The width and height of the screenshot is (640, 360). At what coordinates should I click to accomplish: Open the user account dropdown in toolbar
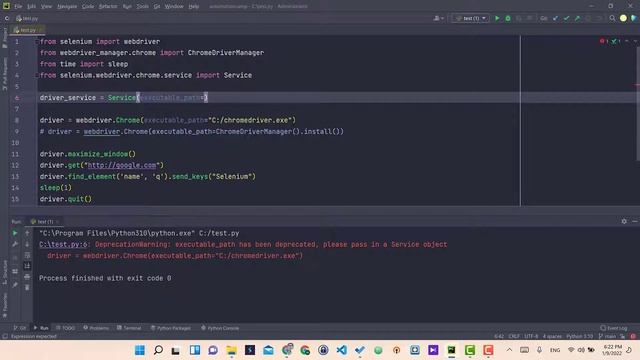point(438,18)
